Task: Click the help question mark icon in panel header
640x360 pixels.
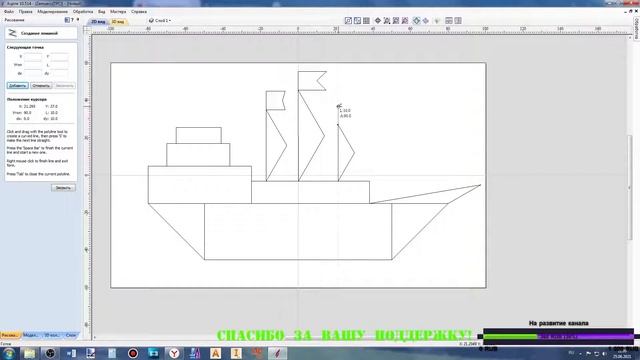Action: [72, 20]
